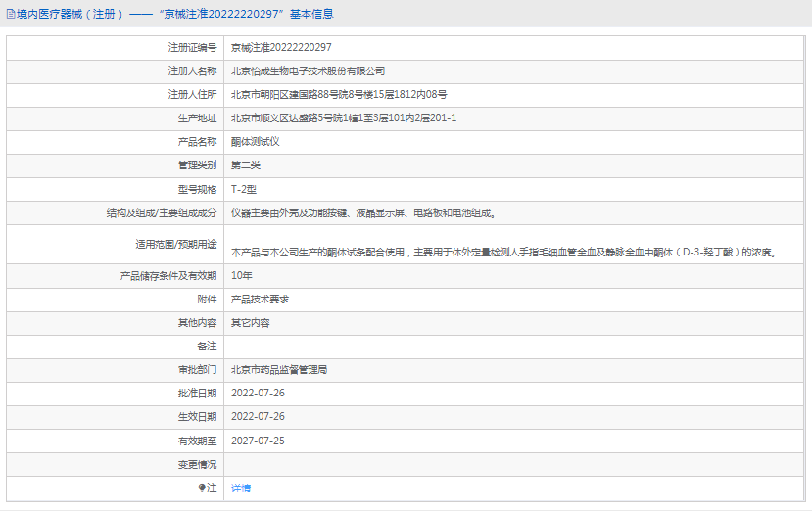
Task: Select the label 备注
Action: [x=207, y=347]
